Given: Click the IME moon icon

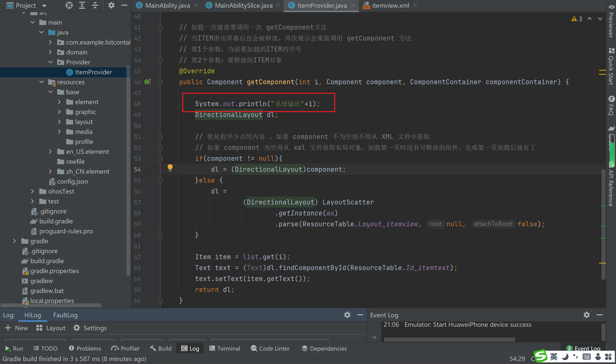Looking at the screenshot, I should pyautogui.click(x=565, y=357).
